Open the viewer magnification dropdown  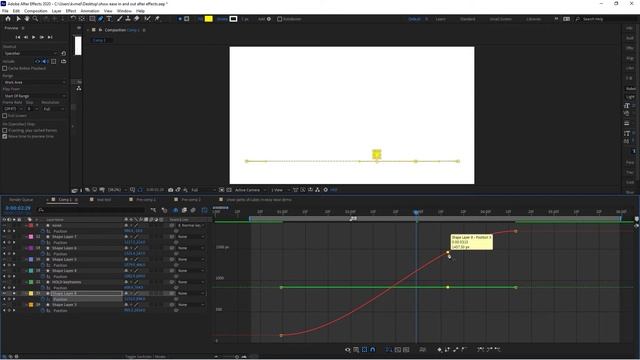coord(117,190)
